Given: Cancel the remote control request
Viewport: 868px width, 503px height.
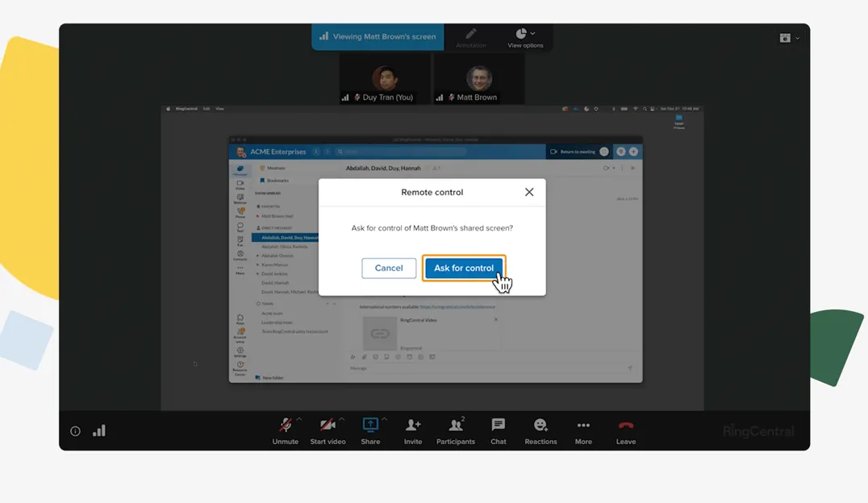Looking at the screenshot, I should tap(388, 268).
